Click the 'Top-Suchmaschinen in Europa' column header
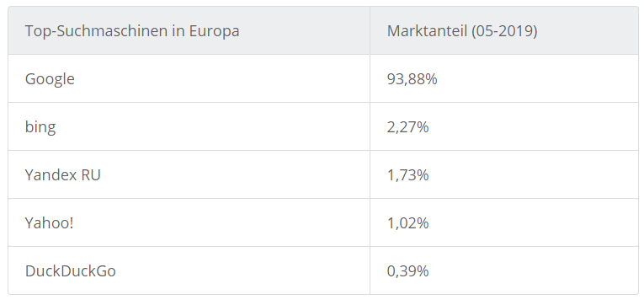 189,31
